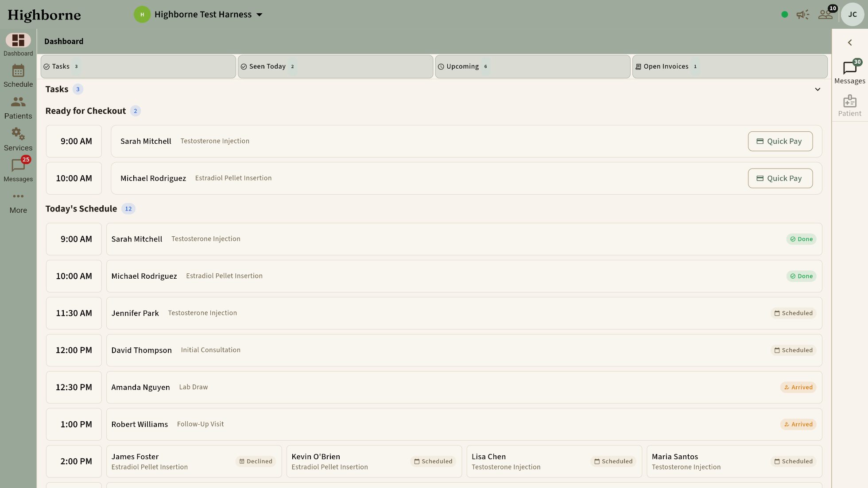
Task: Quick Pay for Sarah Mitchell
Action: (780, 141)
